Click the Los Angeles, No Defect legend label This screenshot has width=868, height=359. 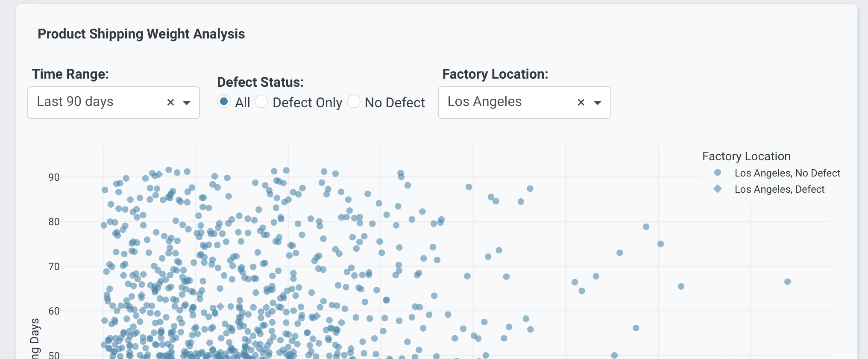click(787, 173)
